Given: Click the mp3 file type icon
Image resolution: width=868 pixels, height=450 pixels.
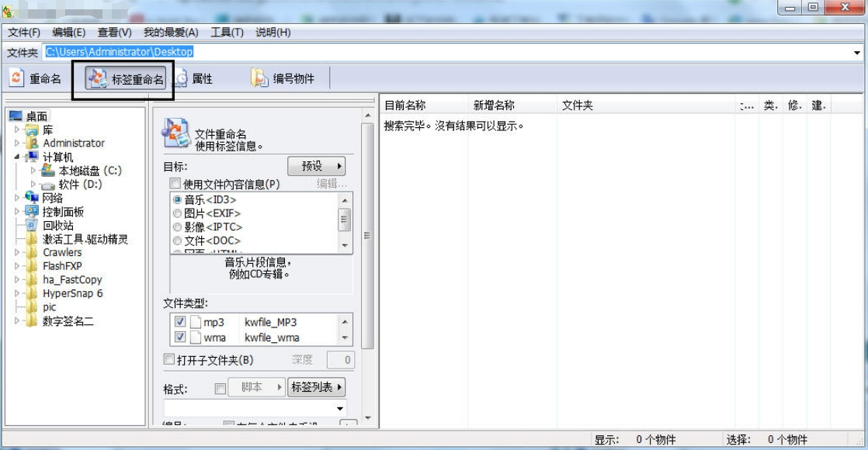Looking at the screenshot, I should tap(195, 321).
